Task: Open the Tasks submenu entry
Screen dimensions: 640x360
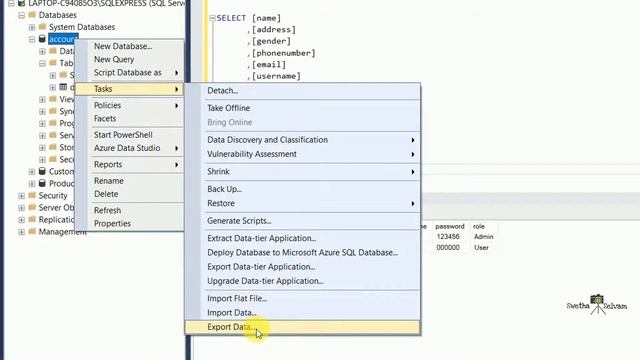Action: pyautogui.click(x=130, y=89)
